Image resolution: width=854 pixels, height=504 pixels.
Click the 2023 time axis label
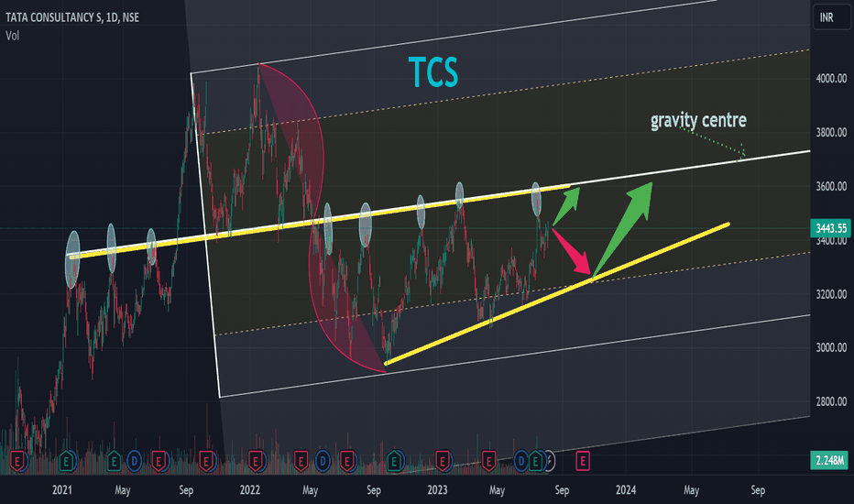point(437,490)
